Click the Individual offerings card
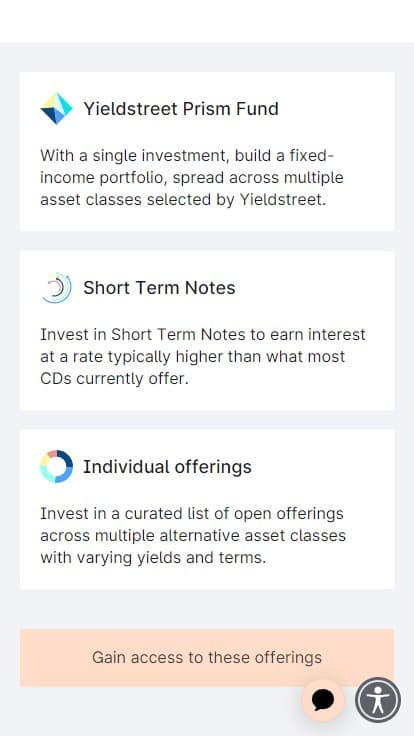The height and width of the screenshot is (736, 414). 207,509
